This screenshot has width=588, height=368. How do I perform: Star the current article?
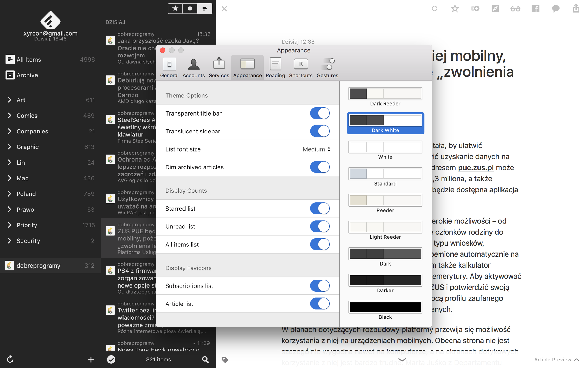click(455, 9)
